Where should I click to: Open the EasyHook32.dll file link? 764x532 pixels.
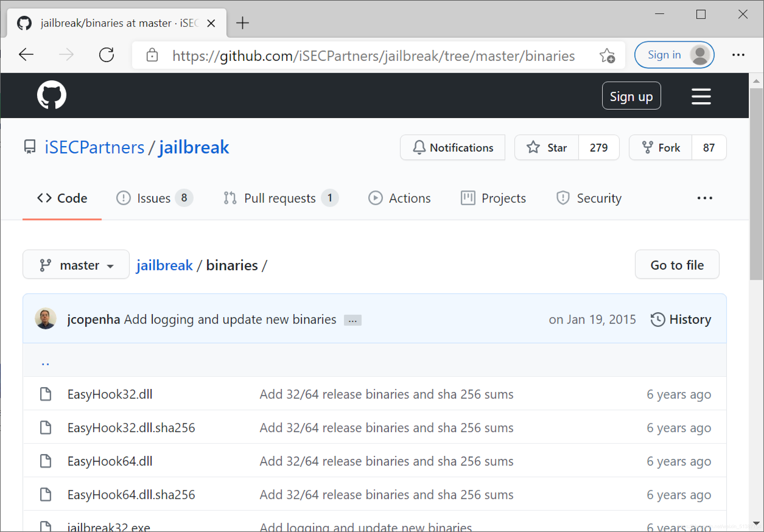[x=110, y=394]
